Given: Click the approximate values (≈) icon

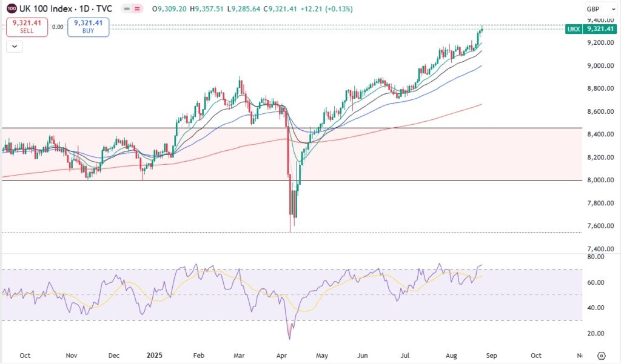Looking at the screenshot, I should 138,8.
